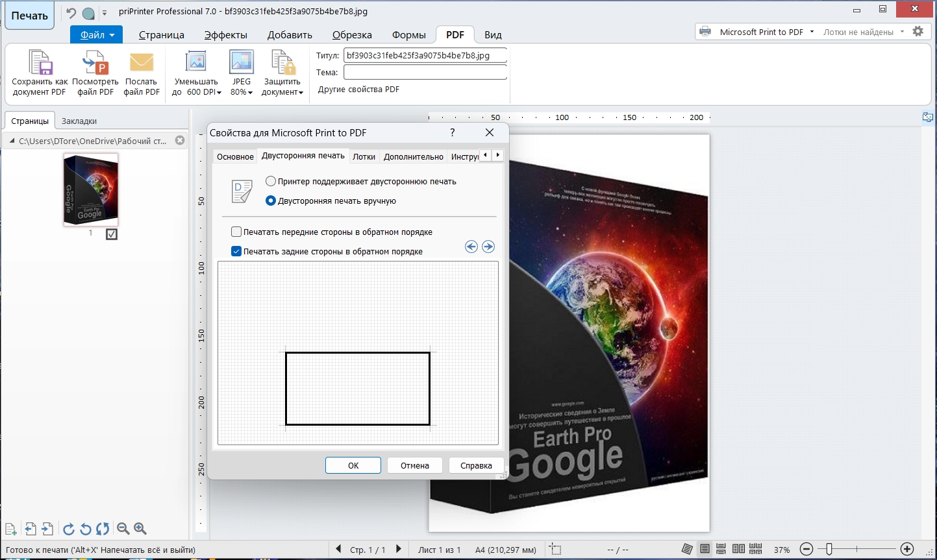The width and height of the screenshot is (937, 560).
Task: Open the Лотки tab in properties dialog
Action: click(364, 156)
